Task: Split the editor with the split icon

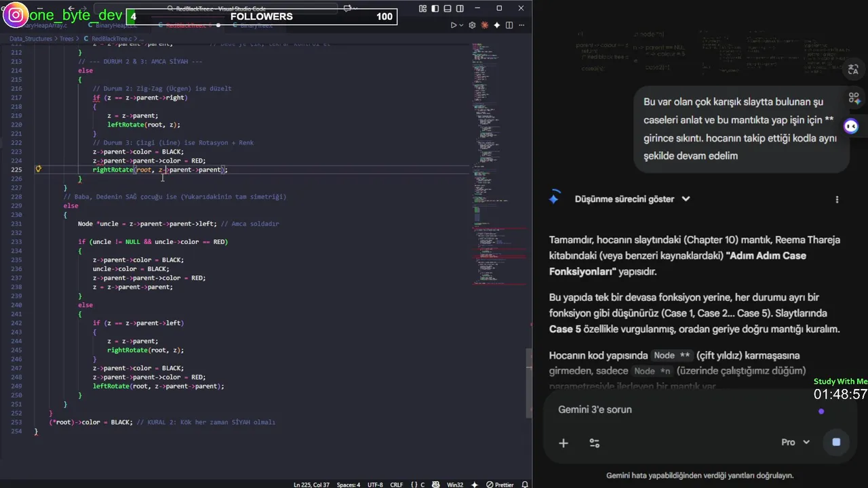Action: click(509, 25)
